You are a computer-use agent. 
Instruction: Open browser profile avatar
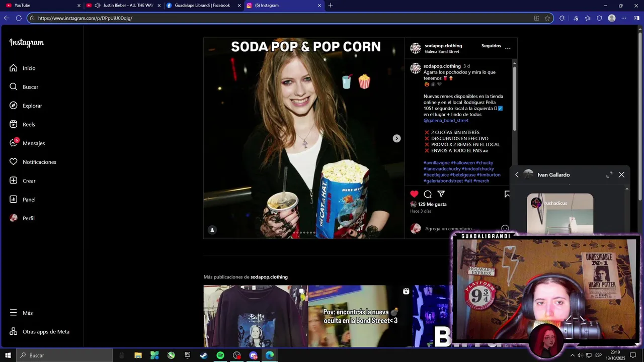[x=612, y=18]
